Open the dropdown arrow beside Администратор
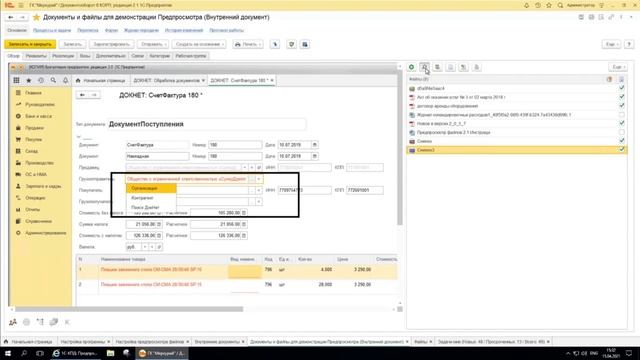The width and height of the screenshot is (640, 360). (601, 5)
